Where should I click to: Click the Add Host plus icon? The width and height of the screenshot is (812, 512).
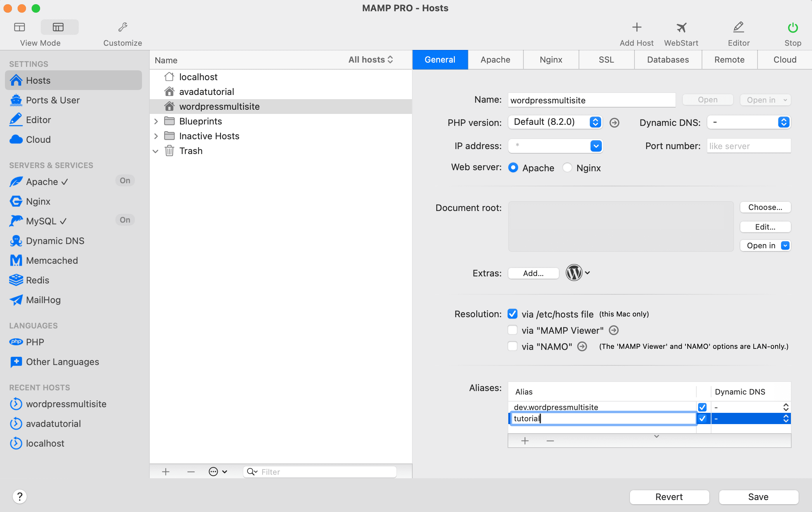[x=637, y=27]
